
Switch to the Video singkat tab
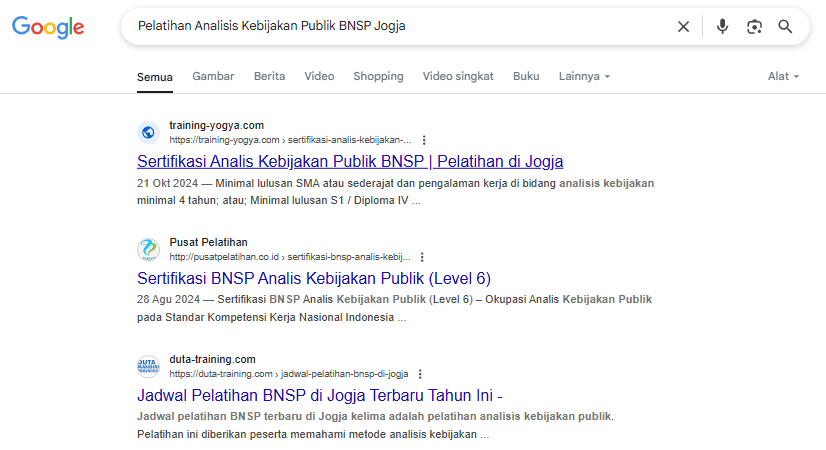[x=458, y=76]
